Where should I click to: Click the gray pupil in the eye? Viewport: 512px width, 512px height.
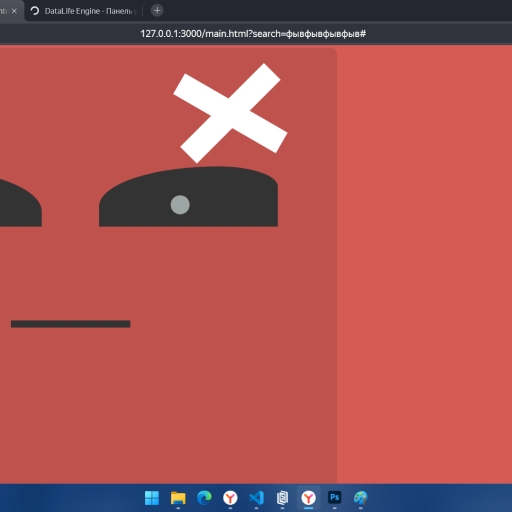(180, 205)
